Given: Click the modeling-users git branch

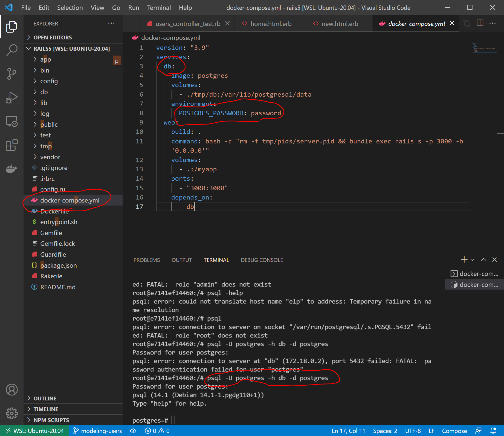Looking at the screenshot, I should click(x=98, y=431).
